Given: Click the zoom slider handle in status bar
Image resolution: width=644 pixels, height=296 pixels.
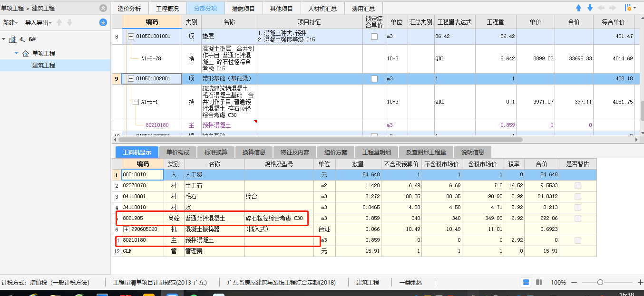Looking at the screenshot, I should [600, 282].
